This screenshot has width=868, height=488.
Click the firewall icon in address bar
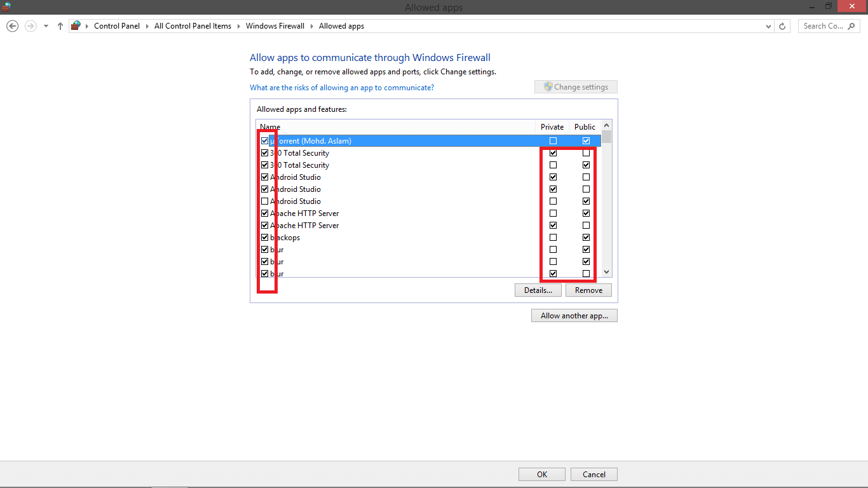pos(76,26)
